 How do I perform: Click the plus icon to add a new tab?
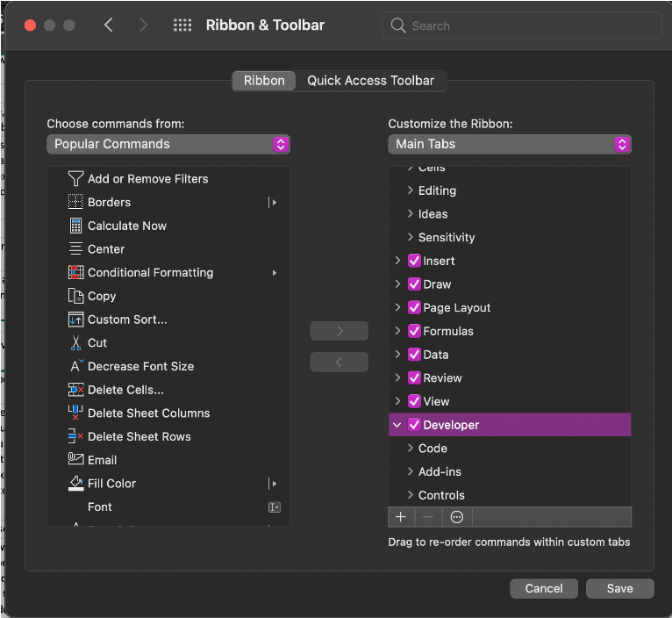[401, 517]
